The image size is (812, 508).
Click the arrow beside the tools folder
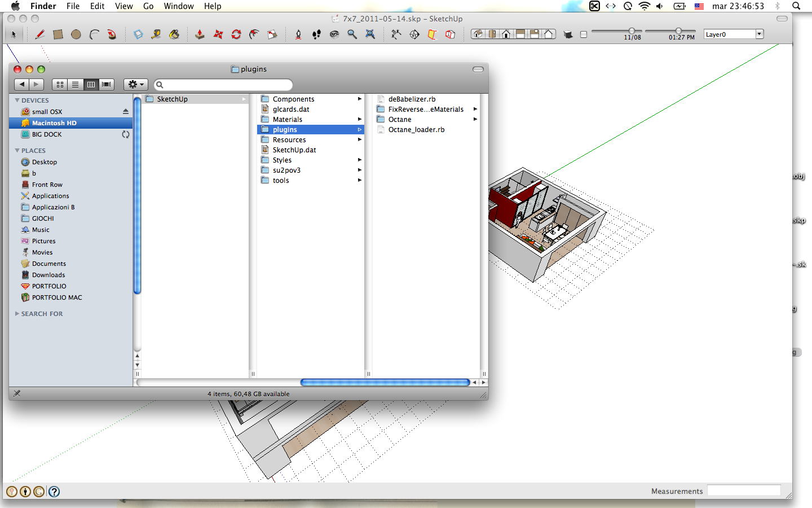point(360,181)
